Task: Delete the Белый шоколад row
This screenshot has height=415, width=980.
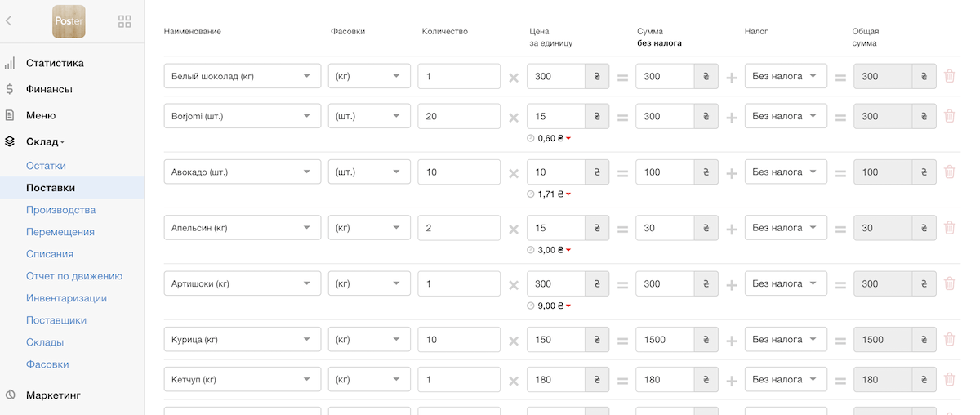Action: click(949, 76)
